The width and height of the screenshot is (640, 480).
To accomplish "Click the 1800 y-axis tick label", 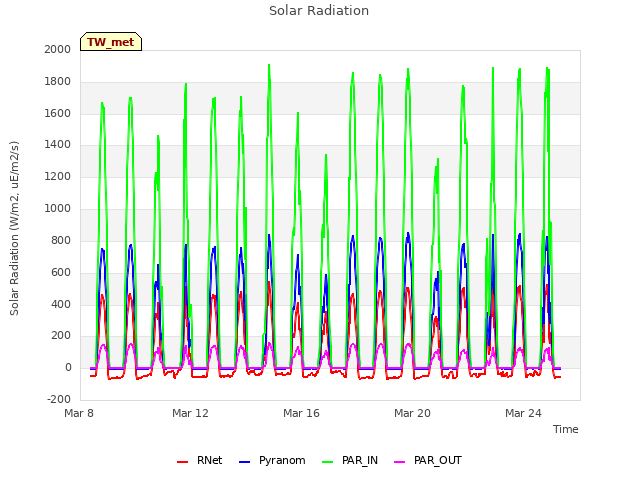I will 58,82.
